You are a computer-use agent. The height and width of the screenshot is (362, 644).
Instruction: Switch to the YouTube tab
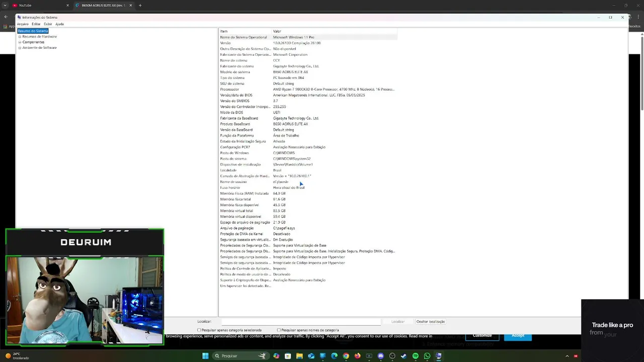point(39,5)
